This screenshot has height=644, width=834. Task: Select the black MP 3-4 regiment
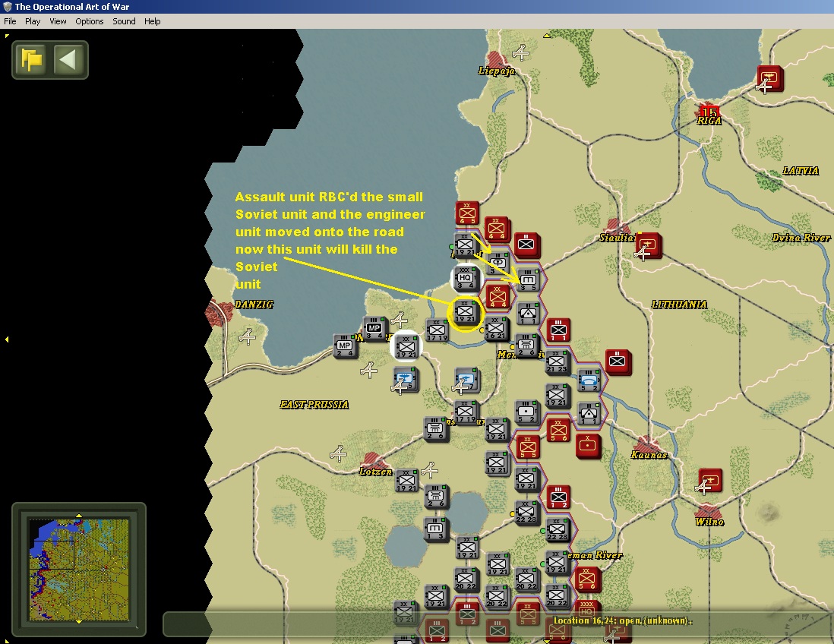pyautogui.click(x=375, y=329)
